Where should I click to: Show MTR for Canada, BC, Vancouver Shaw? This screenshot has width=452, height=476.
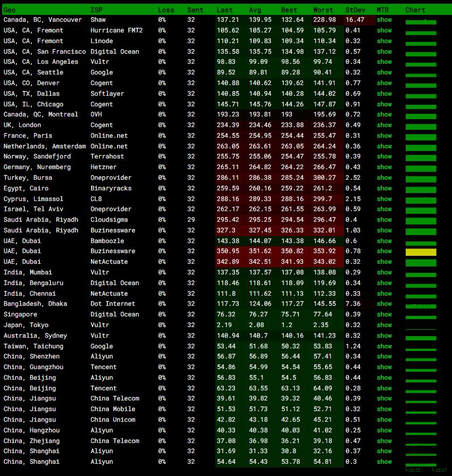[384, 20]
